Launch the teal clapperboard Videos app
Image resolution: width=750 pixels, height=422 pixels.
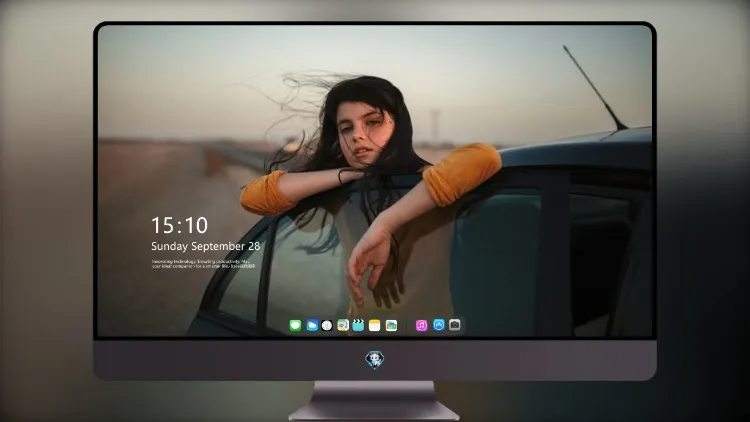click(x=358, y=325)
